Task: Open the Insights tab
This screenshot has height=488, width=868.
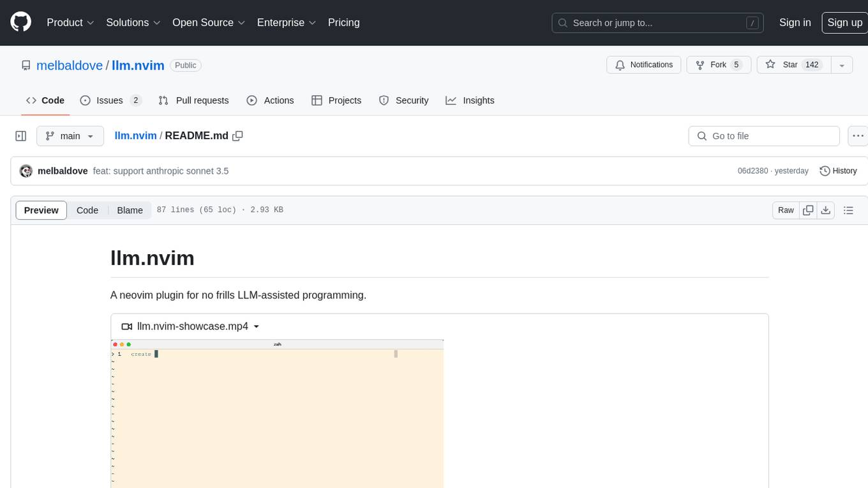Action: pos(470,100)
